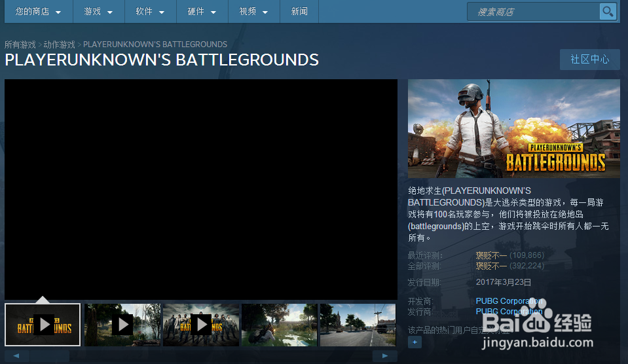Open the 软件 dropdown
The image size is (628, 364).
[x=150, y=12]
